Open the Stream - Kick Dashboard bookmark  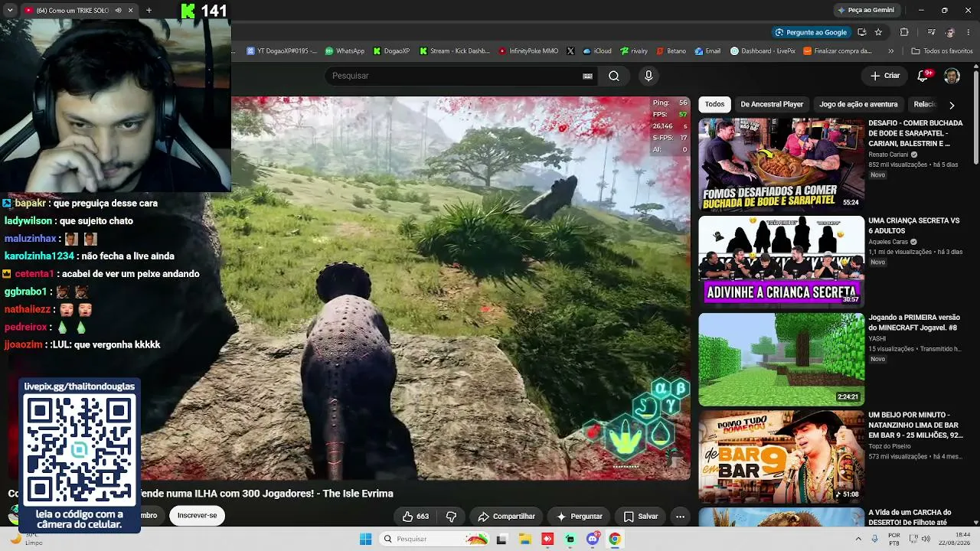click(454, 51)
